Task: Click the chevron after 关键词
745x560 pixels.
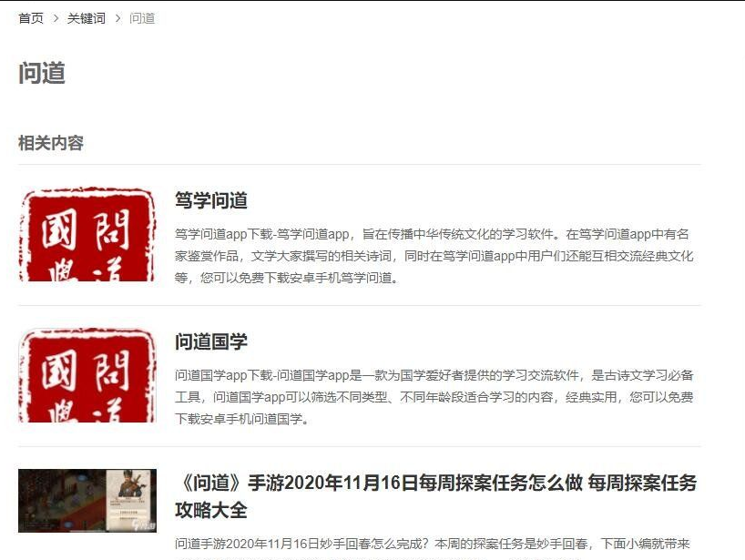Action: tap(117, 18)
